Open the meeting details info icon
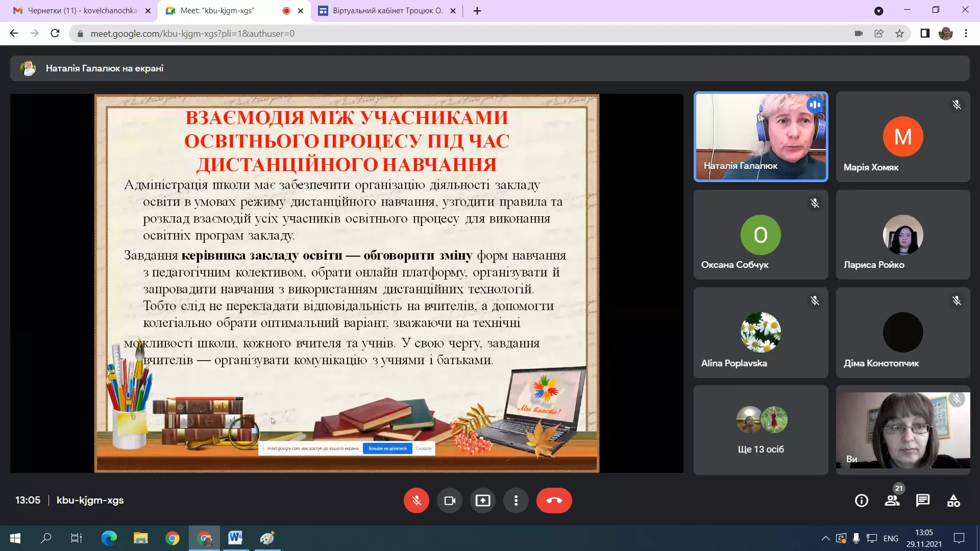This screenshot has width=980, height=551. (x=862, y=500)
